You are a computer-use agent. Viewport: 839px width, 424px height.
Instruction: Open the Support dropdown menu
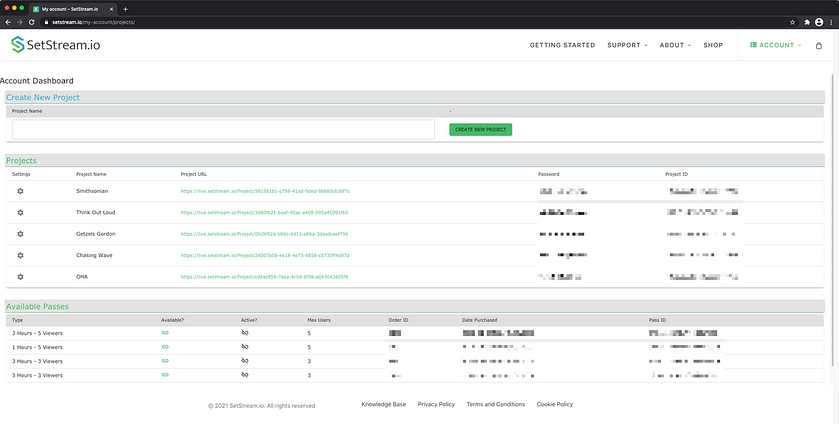[627, 45]
